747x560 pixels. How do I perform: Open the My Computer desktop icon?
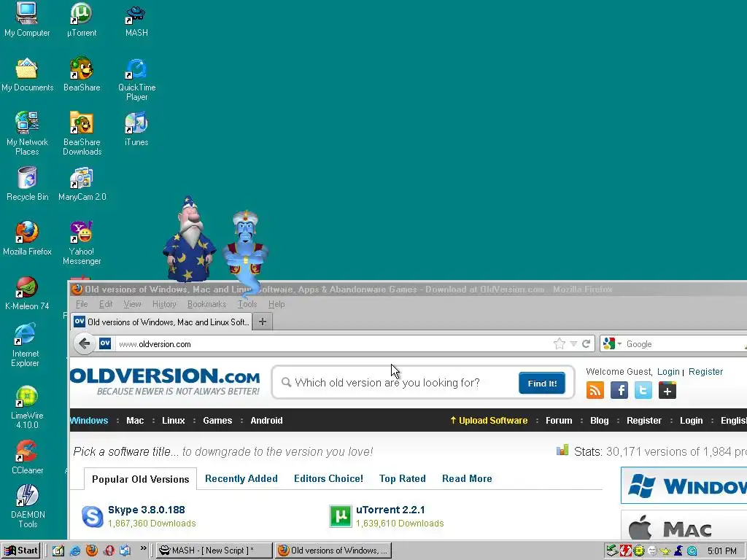[x=27, y=19]
